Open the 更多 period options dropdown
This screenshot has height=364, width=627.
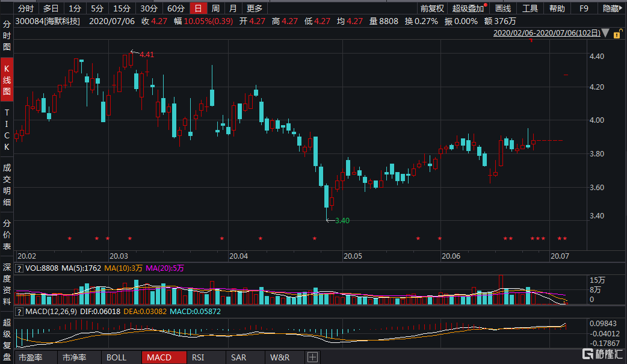pyautogui.click(x=255, y=8)
